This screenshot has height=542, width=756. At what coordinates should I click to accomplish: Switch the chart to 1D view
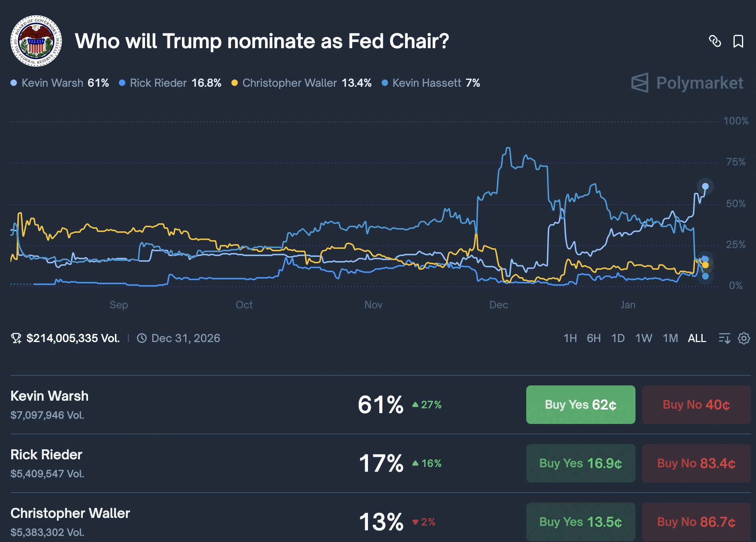(x=618, y=338)
